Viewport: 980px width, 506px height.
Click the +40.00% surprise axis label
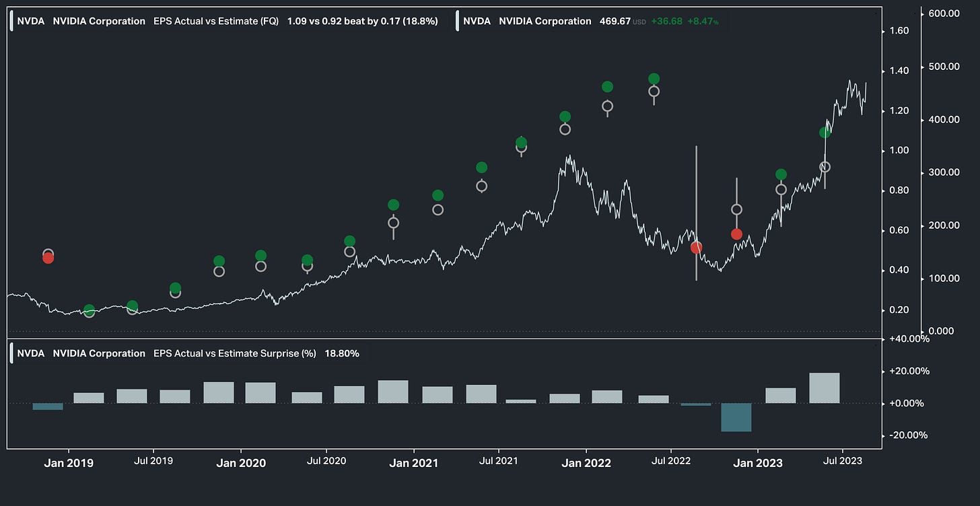[909, 339]
